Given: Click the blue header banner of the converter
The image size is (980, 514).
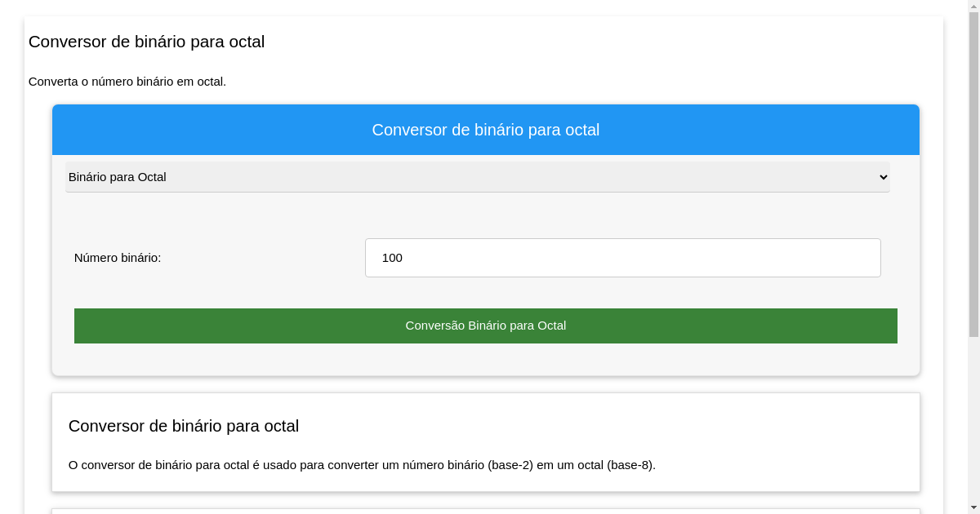Looking at the screenshot, I should pos(486,130).
